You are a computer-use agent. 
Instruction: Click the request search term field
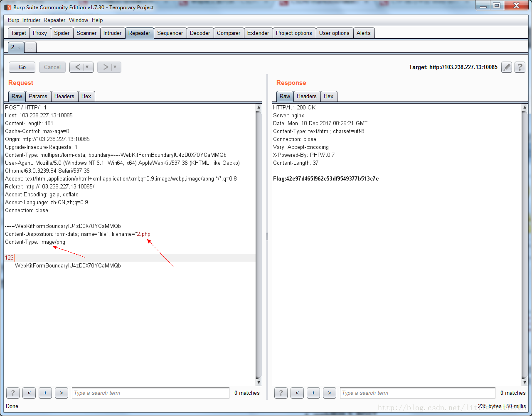(x=150, y=393)
